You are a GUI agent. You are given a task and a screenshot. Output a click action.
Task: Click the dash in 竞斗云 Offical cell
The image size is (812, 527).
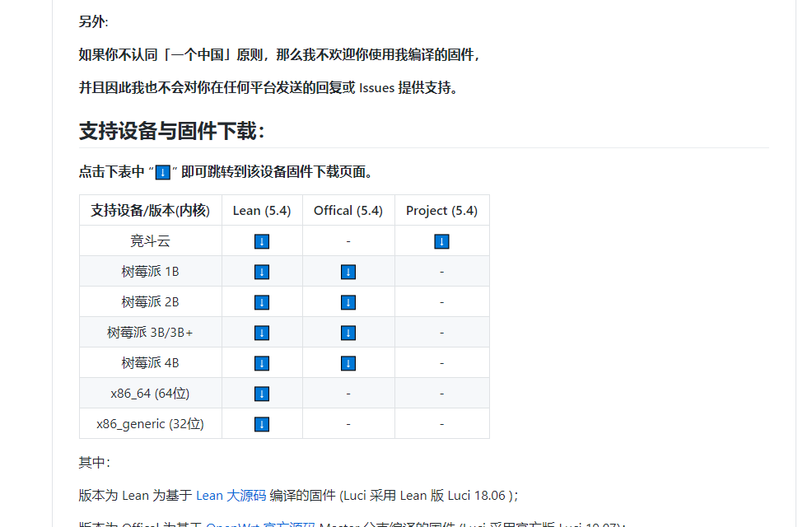click(x=348, y=241)
